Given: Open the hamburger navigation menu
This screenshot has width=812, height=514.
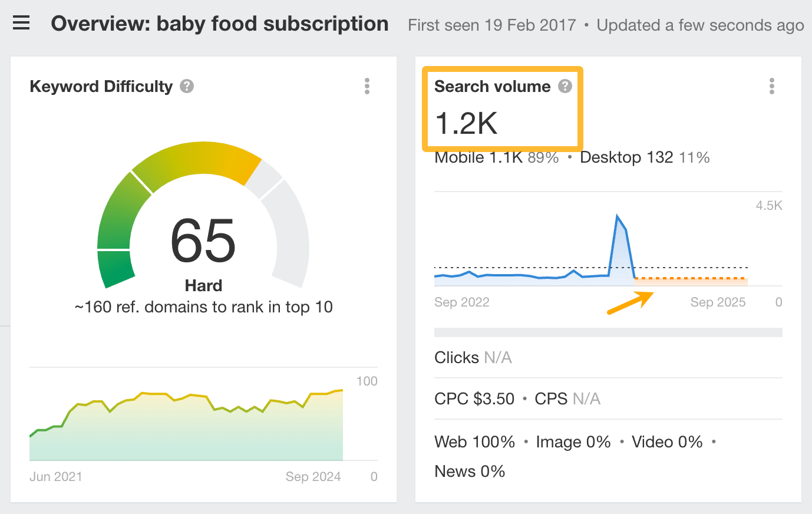Looking at the screenshot, I should pos(21,24).
